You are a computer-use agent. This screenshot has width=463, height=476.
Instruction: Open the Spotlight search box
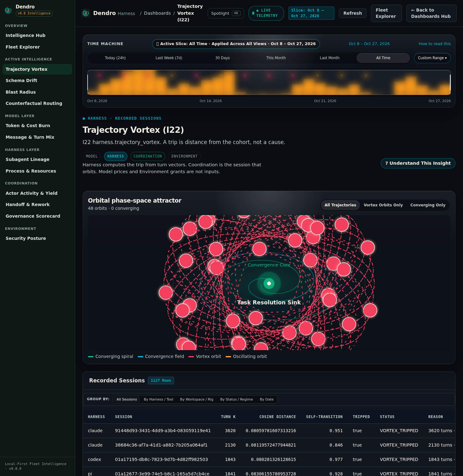click(x=226, y=13)
